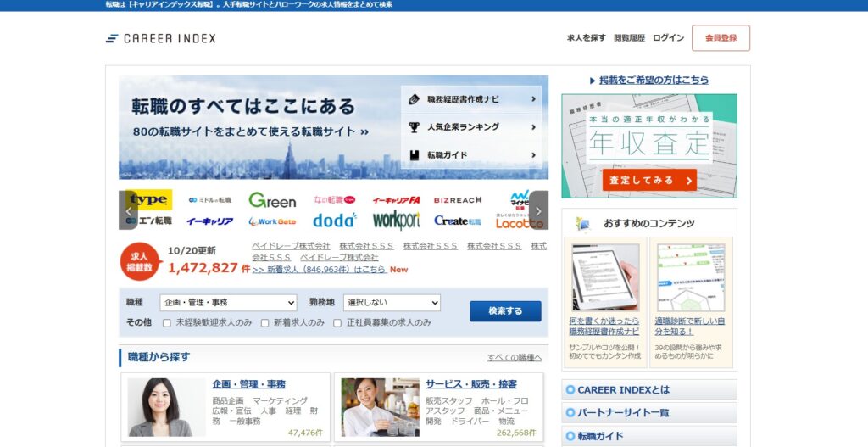Click the book icon for 転職ガイド
The image size is (868, 447).
[x=414, y=155]
